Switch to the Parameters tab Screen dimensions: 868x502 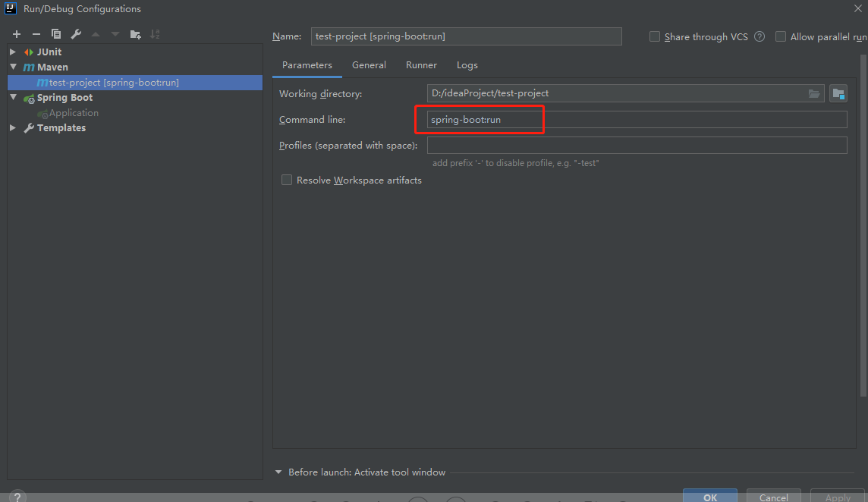point(307,65)
